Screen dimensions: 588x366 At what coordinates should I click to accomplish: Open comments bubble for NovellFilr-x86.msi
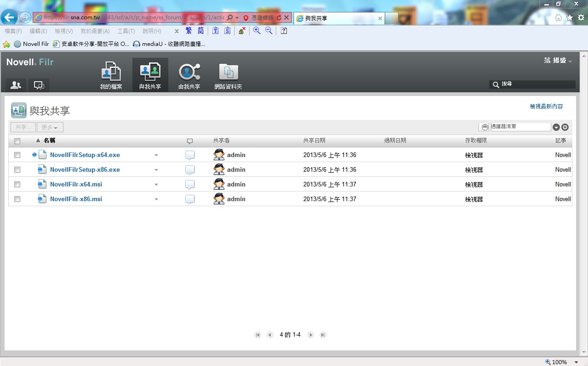point(190,199)
